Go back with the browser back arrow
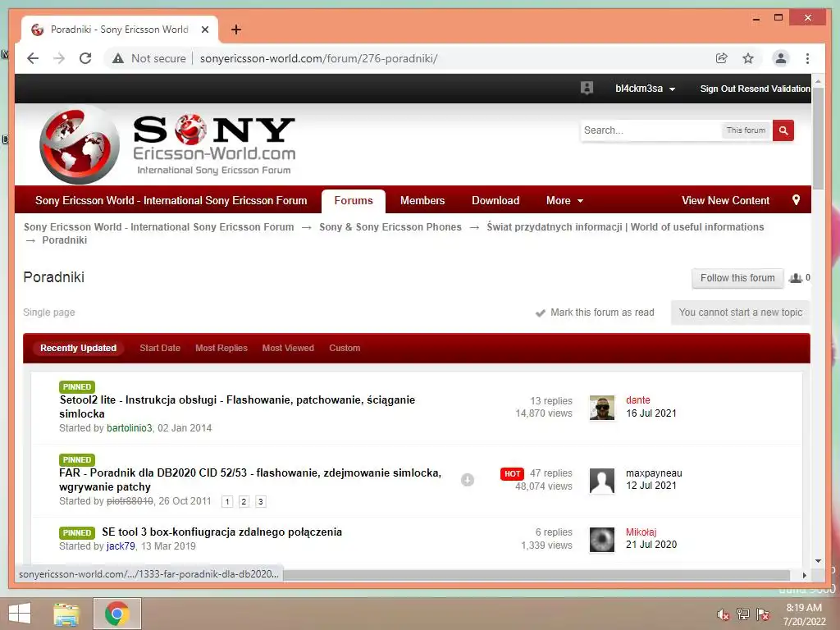The width and height of the screenshot is (840, 630). 33,58
